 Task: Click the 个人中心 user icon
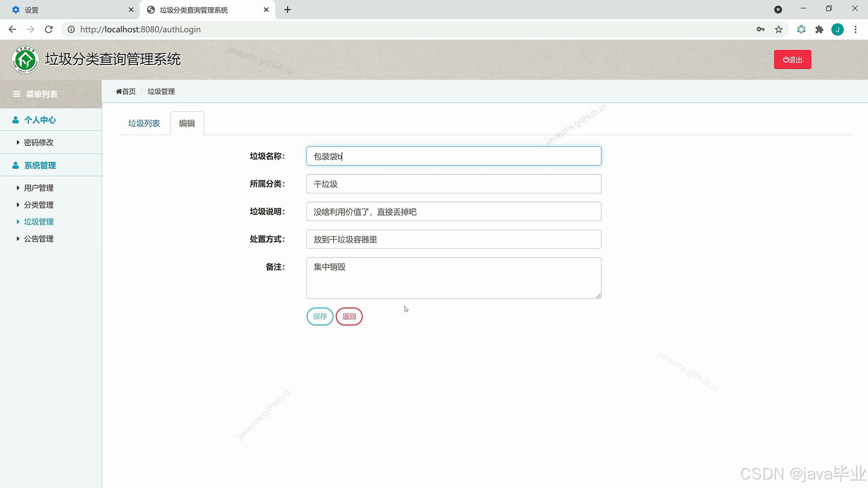coord(15,120)
